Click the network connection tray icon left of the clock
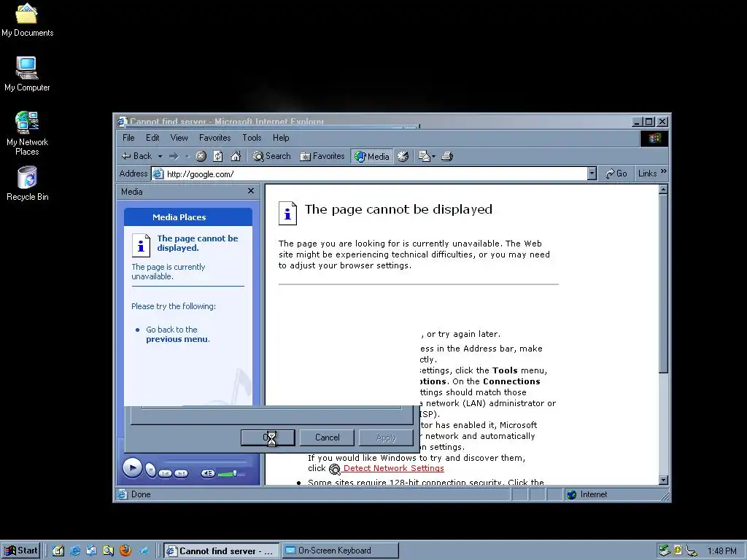 (692, 551)
